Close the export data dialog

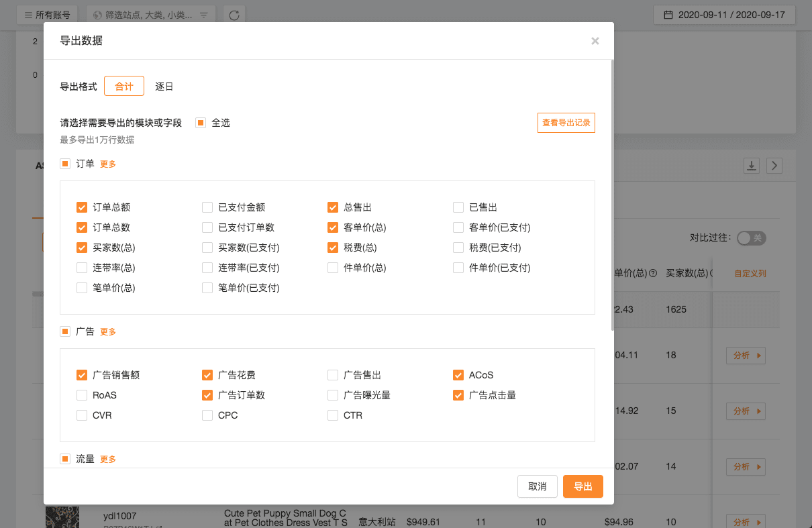tap(595, 41)
